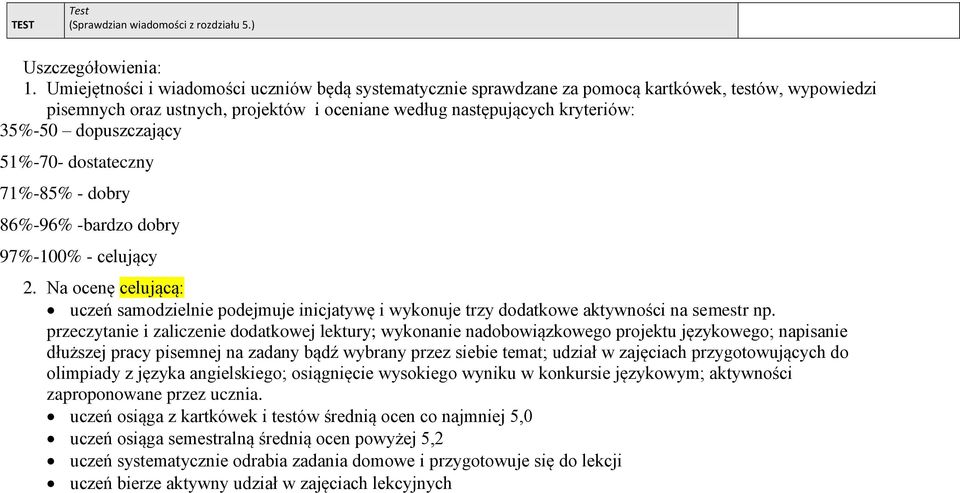This screenshot has height=493, width=960.
Task: Click the 'Sprawdzian wiadomości z rozdziału 5.' text
Action: pyautogui.click(x=162, y=25)
